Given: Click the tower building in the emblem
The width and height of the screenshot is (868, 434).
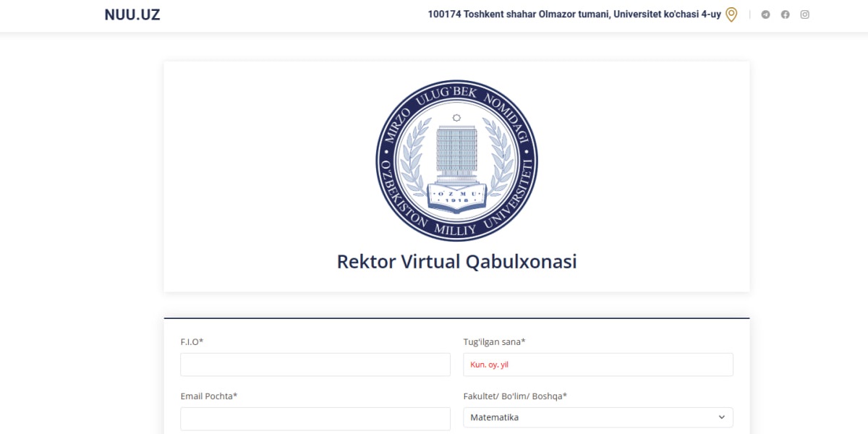Looking at the screenshot, I should [456, 152].
